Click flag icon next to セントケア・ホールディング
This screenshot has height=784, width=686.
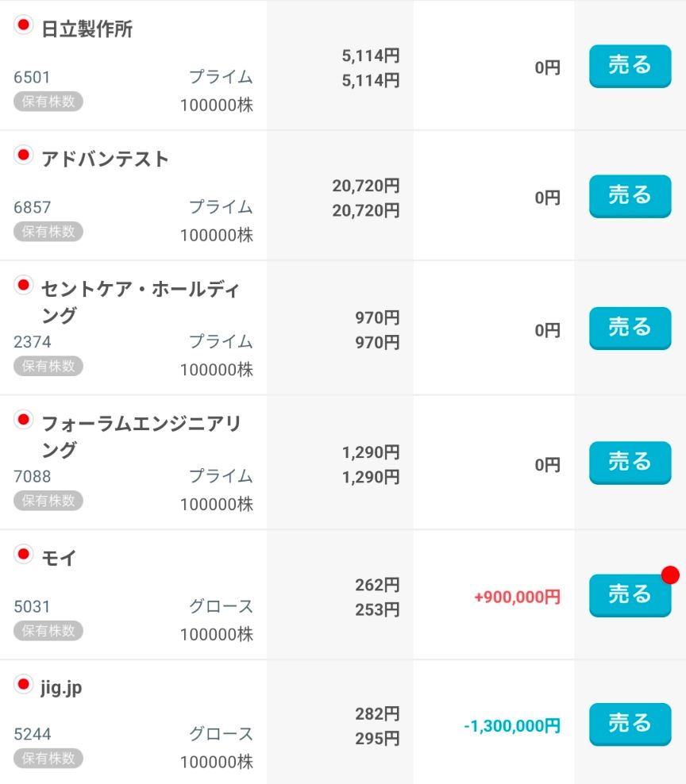tap(23, 285)
